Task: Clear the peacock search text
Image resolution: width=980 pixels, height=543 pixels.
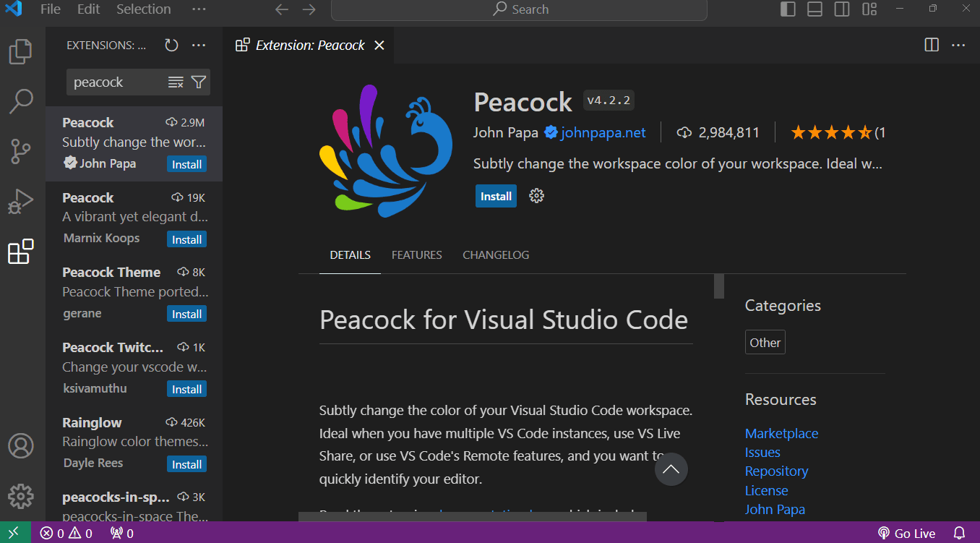Action: [x=176, y=82]
